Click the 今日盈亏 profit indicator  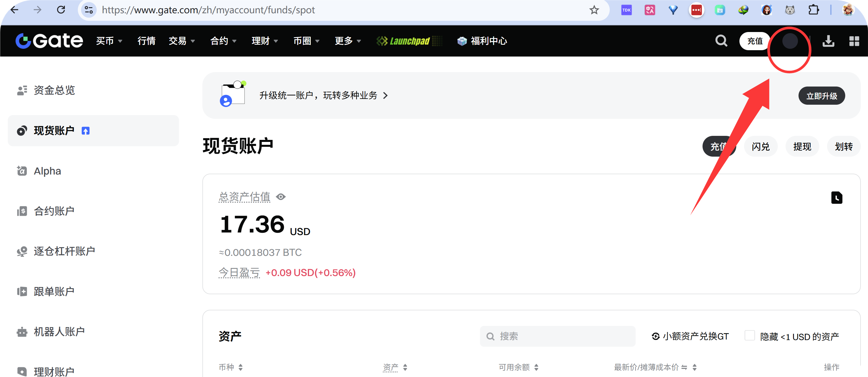(239, 273)
